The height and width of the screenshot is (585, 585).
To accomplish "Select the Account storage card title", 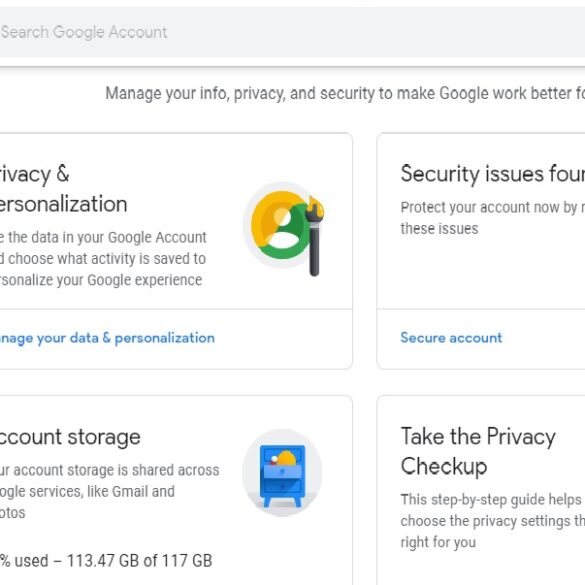I will tap(70, 437).
